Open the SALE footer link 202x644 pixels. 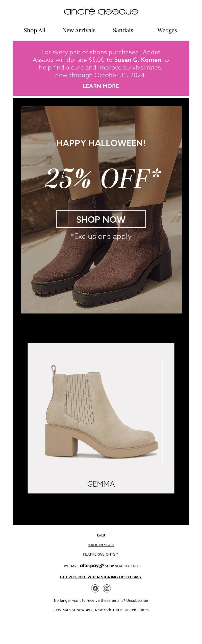pos(101,536)
